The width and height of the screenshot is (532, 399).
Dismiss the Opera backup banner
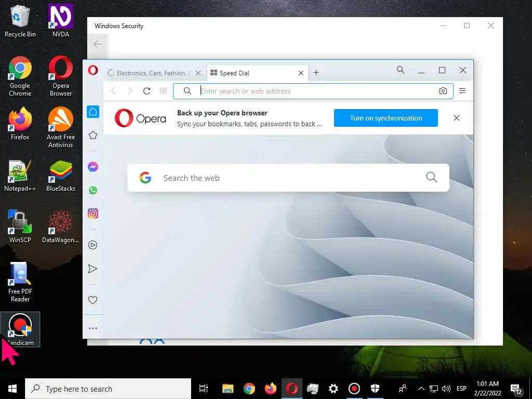click(x=457, y=118)
